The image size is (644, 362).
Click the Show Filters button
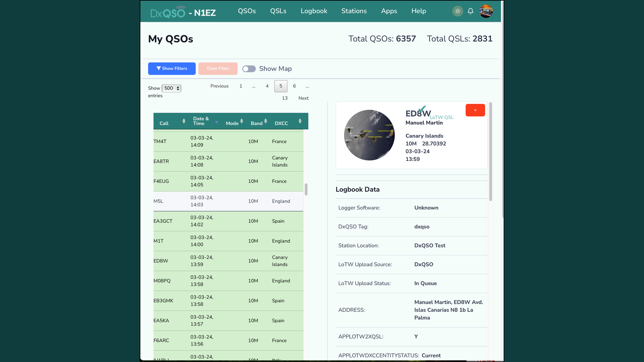click(x=172, y=68)
